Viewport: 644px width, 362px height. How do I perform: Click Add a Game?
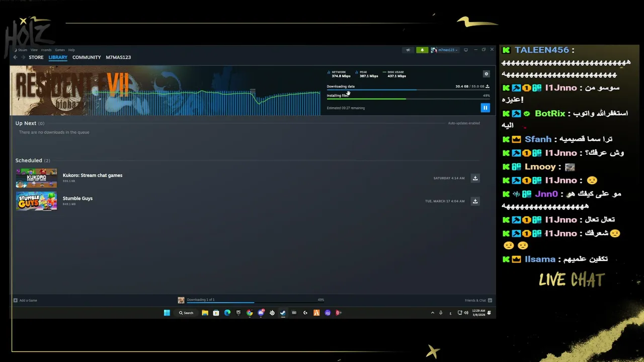[x=25, y=300]
